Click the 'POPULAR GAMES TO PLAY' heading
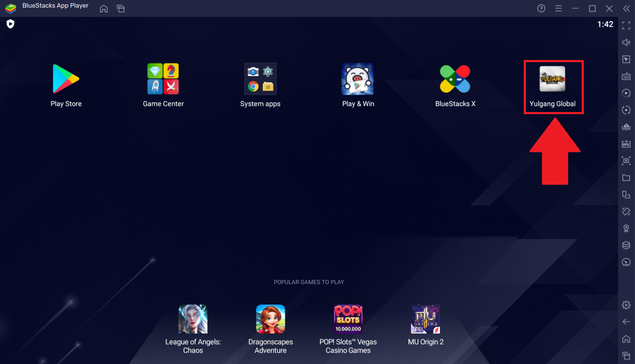The height and width of the screenshot is (364, 635). coord(309,282)
